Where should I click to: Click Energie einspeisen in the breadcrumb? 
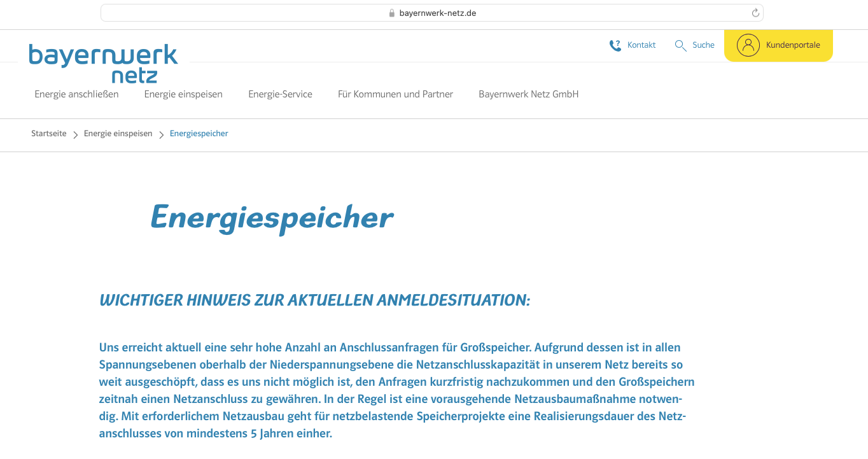tap(118, 134)
